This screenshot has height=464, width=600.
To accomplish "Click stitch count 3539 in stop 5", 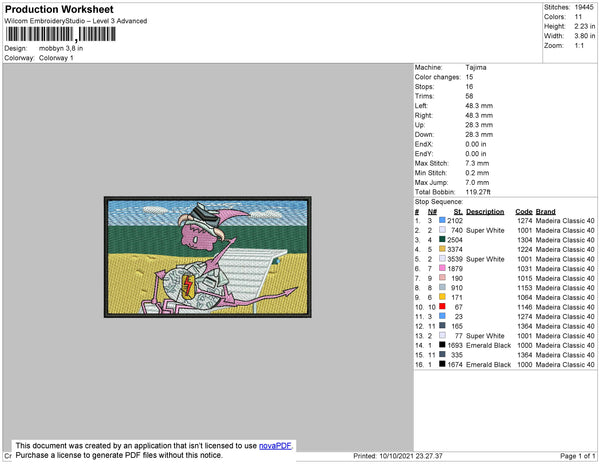I will (x=455, y=259).
